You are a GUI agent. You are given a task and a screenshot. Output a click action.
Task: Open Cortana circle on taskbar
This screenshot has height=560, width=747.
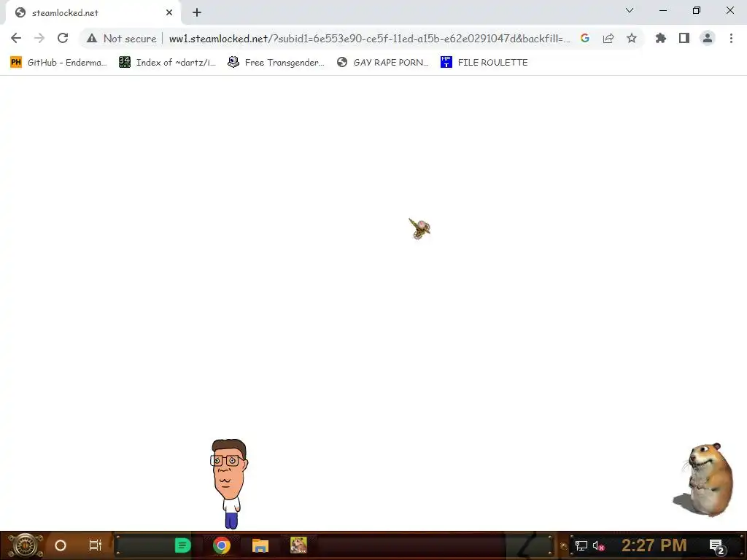(60, 545)
